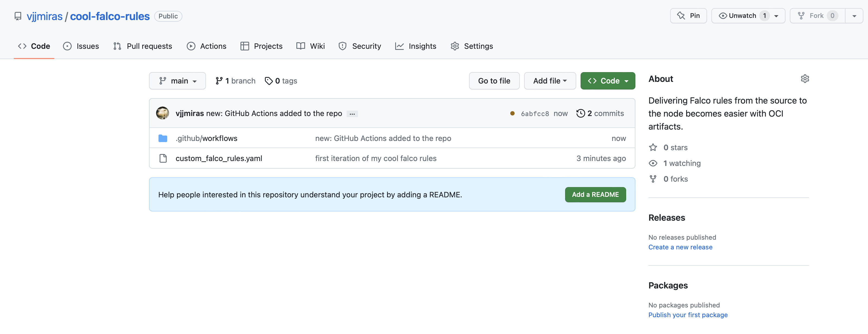
Task: Switch to main branch selector
Action: [x=177, y=80]
